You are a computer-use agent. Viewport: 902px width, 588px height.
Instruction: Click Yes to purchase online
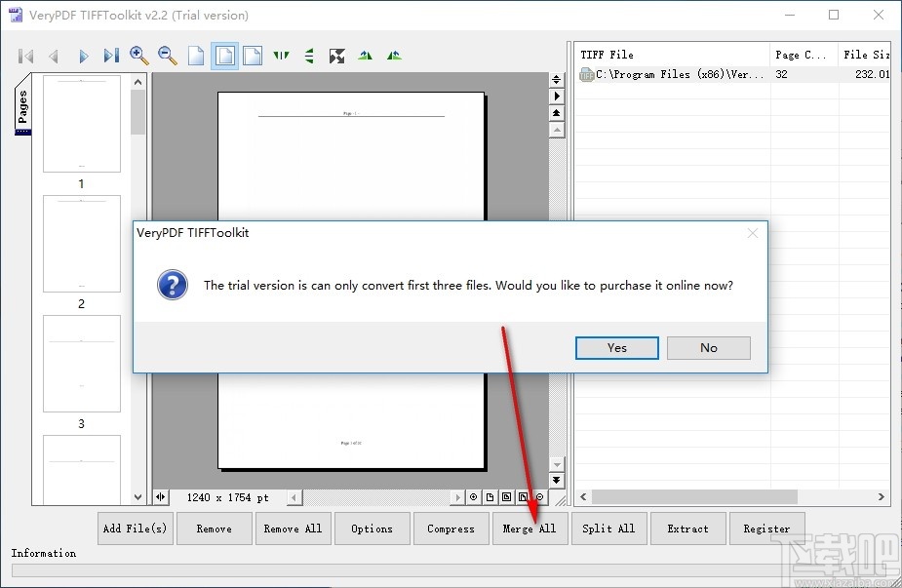tap(616, 347)
